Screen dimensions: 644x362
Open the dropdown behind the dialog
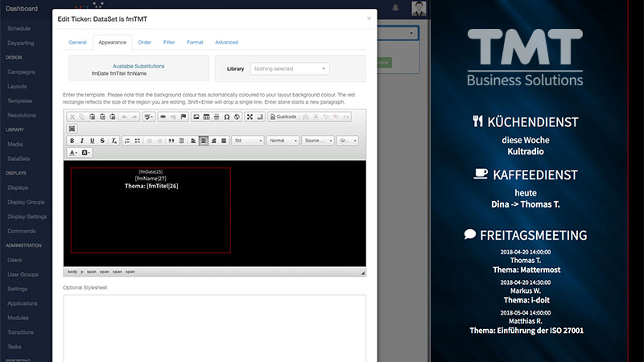[x=398, y=33]
